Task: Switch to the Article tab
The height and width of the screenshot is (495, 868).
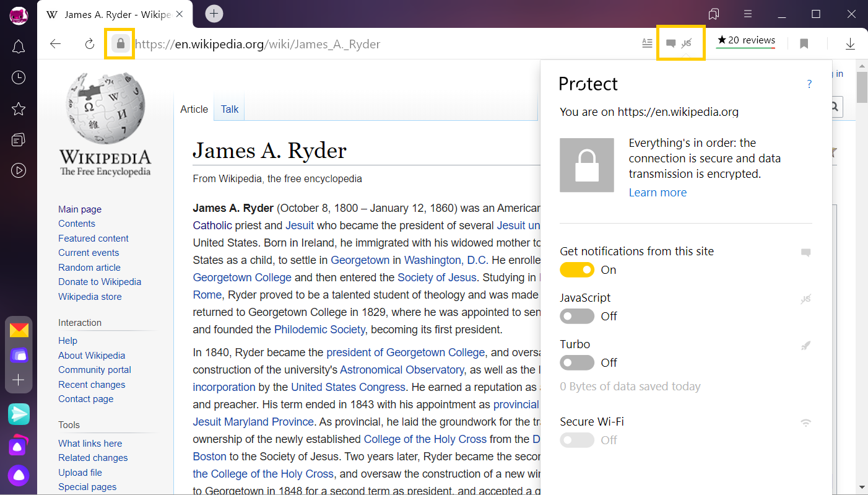Action: click(x=194, y=109)
